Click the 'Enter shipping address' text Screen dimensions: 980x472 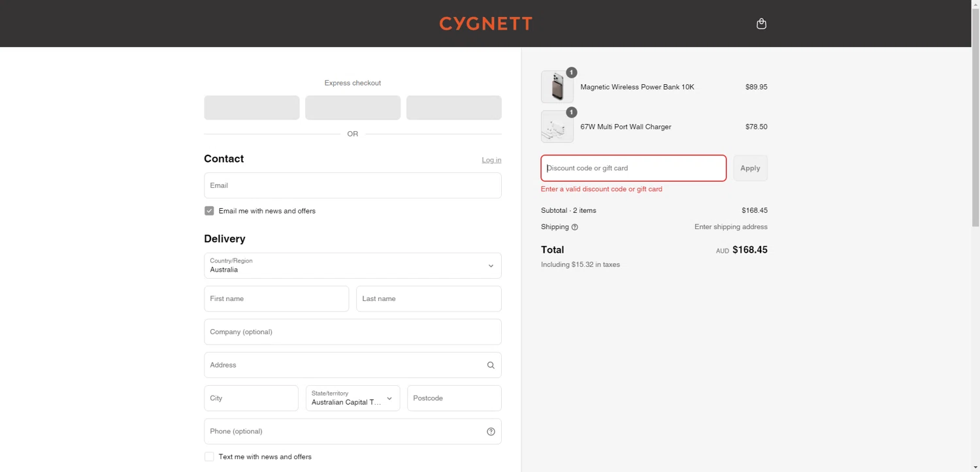[731, 227]
